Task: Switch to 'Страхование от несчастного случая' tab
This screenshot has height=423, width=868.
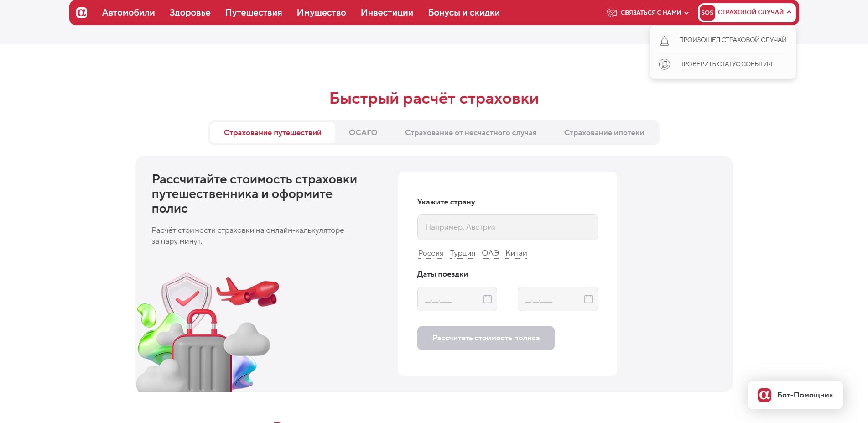Action: (471, 132)
